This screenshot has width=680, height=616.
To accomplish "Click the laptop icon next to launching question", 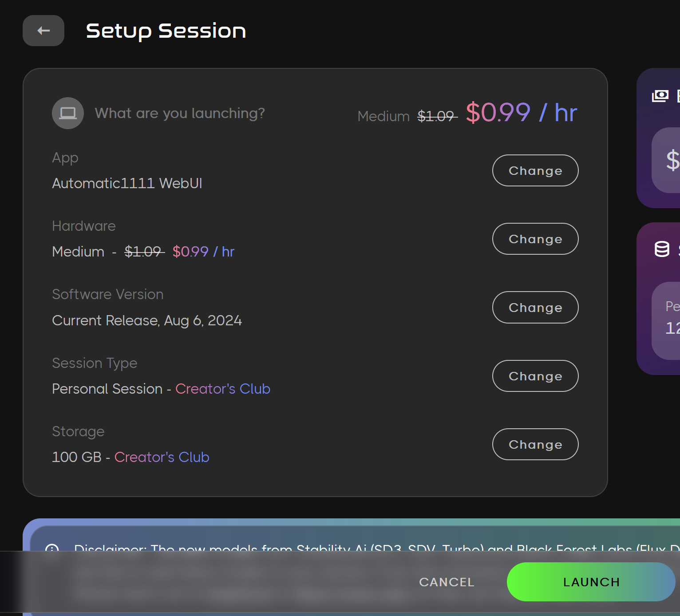I will [67, 113].
